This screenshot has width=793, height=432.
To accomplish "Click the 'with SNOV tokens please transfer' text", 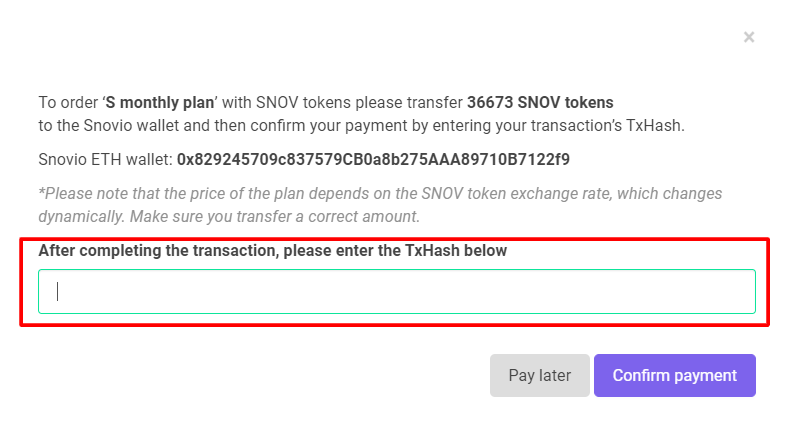I will pyautogui.click(x=342, y=102).
